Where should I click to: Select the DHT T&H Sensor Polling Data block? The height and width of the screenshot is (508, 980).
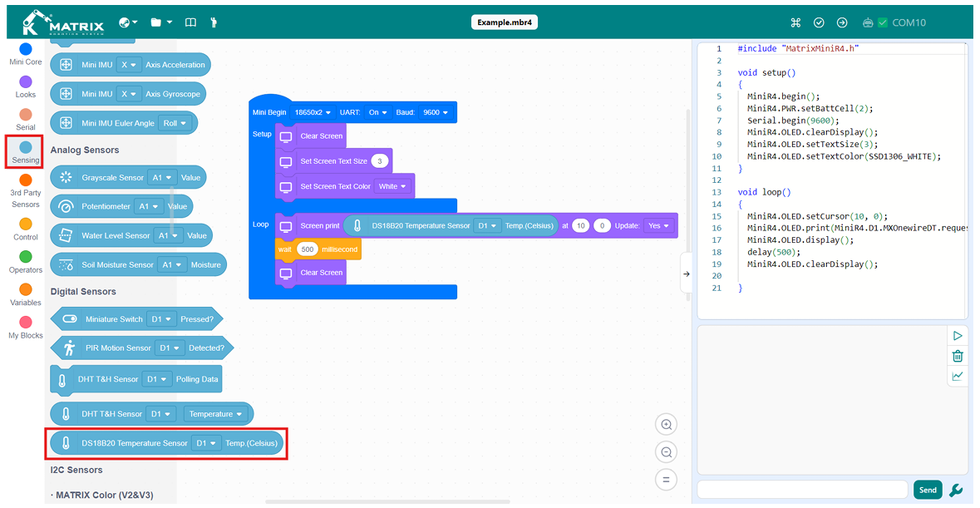pyautogui.click(x=135, y=379)
